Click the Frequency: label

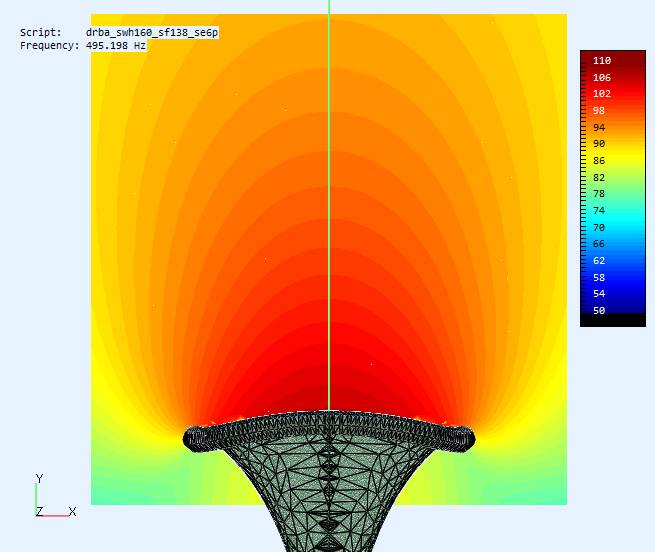(x=50, y=46)
